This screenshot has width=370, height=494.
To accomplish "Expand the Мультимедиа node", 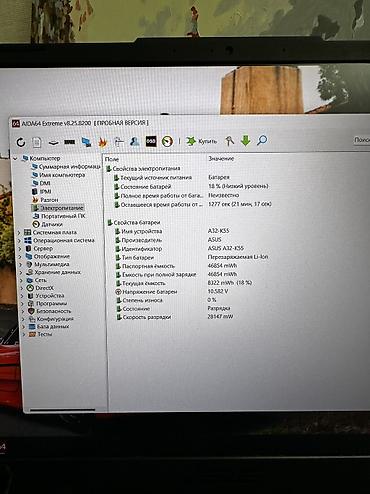I will [x=21, y=265].
